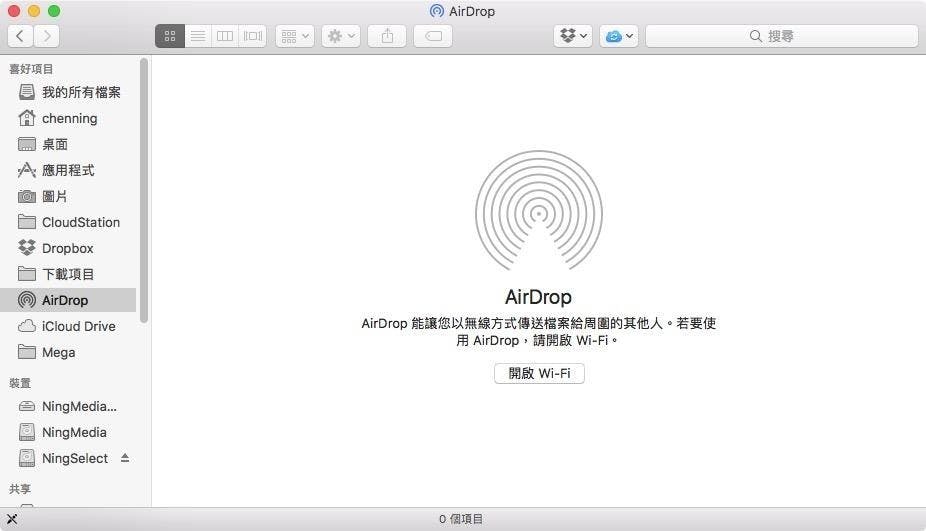Open the cloud sync toolbar dropdown
Viewport: 926px width, 531px height.
pyautogui.click(x=619, y=36)
